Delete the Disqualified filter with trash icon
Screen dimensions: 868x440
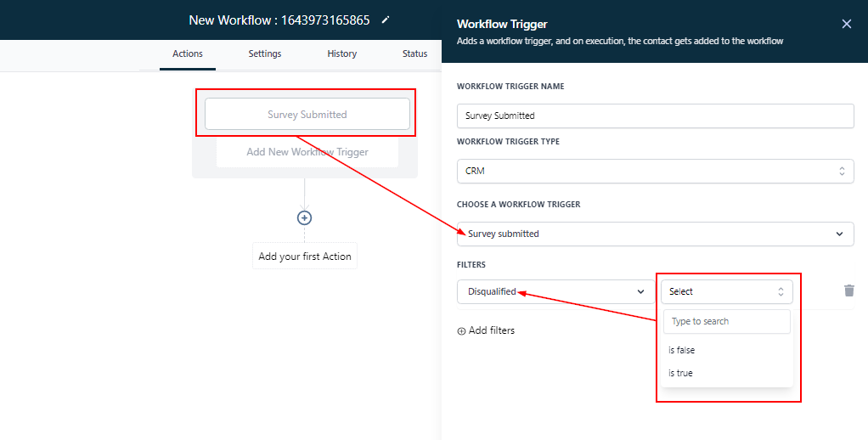848,291
